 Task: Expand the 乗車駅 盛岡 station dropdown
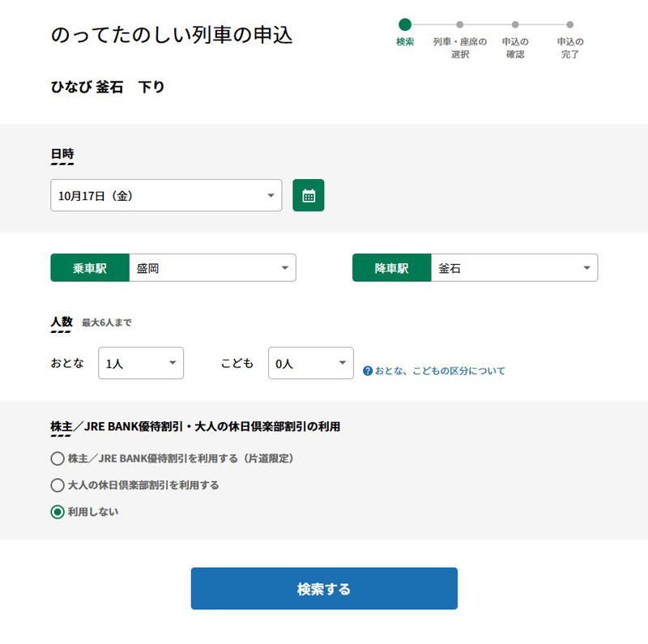(212, 268)
